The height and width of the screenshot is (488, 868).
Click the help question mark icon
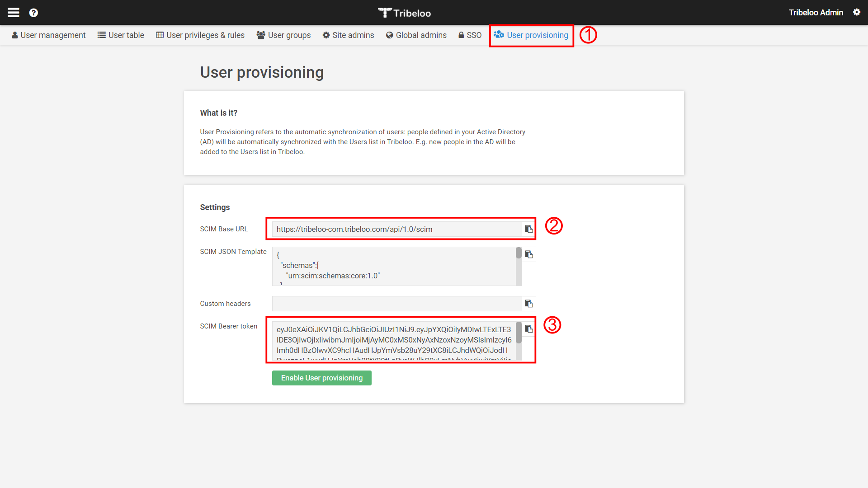(33, 13)
